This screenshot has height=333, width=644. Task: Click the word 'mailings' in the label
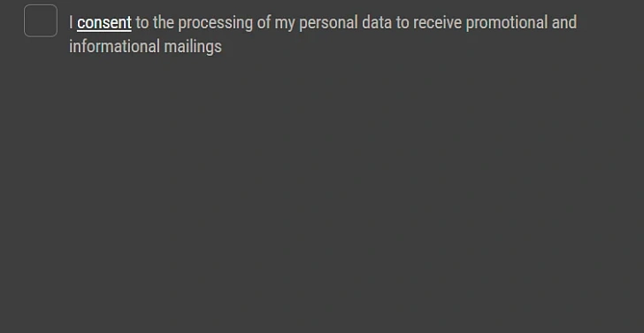pyautogui.click(x=193, y=46)
